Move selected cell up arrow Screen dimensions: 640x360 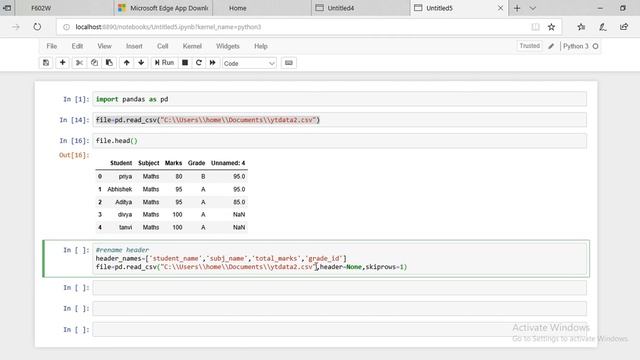coord(127,63)
